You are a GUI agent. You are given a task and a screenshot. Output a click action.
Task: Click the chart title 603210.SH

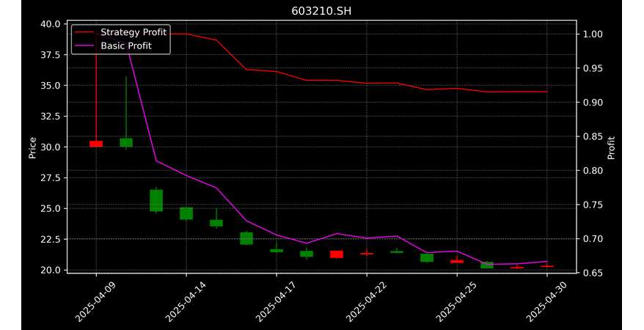(x=321, y=11)
